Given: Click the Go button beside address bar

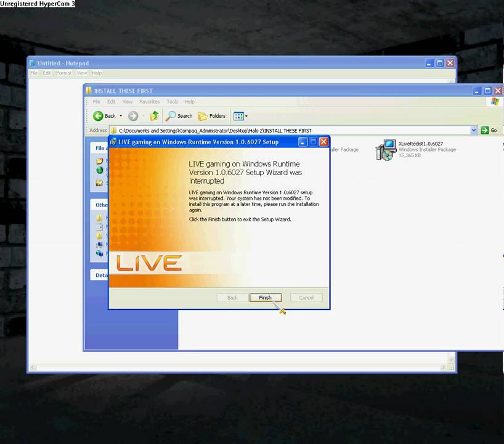Looking at the screenshot, I should pyautogui.click(x=489, y=130).
